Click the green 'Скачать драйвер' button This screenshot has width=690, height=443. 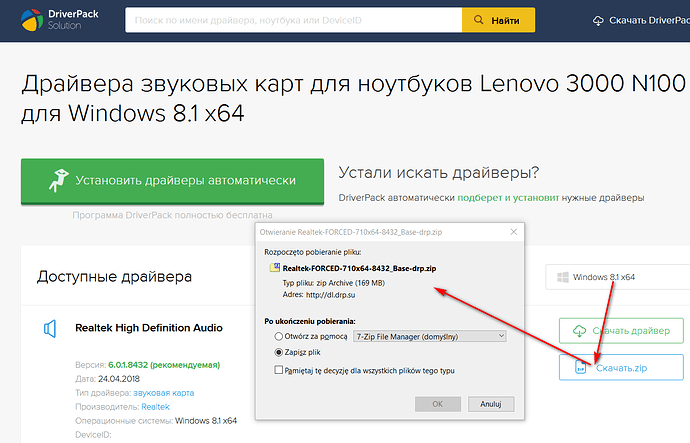pyautogui.click(x=621, y=330)
